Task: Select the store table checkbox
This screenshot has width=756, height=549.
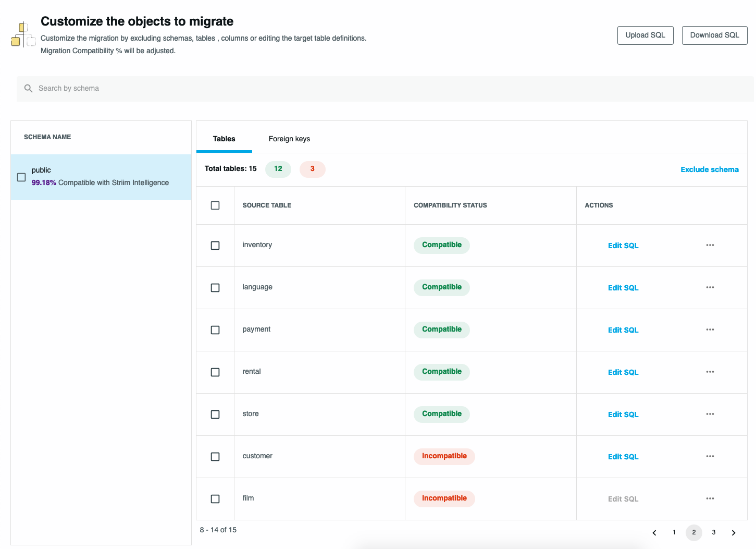Action: (215, 414)
